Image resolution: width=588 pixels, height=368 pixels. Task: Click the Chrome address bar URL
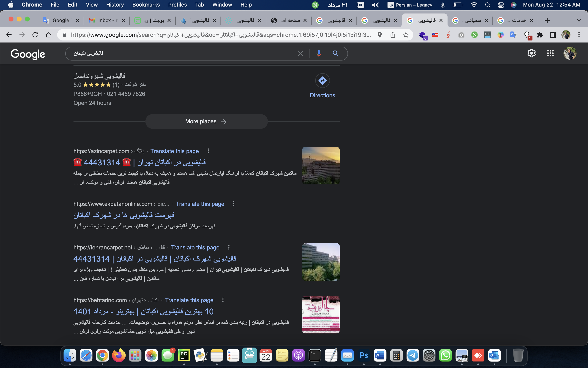221,35
